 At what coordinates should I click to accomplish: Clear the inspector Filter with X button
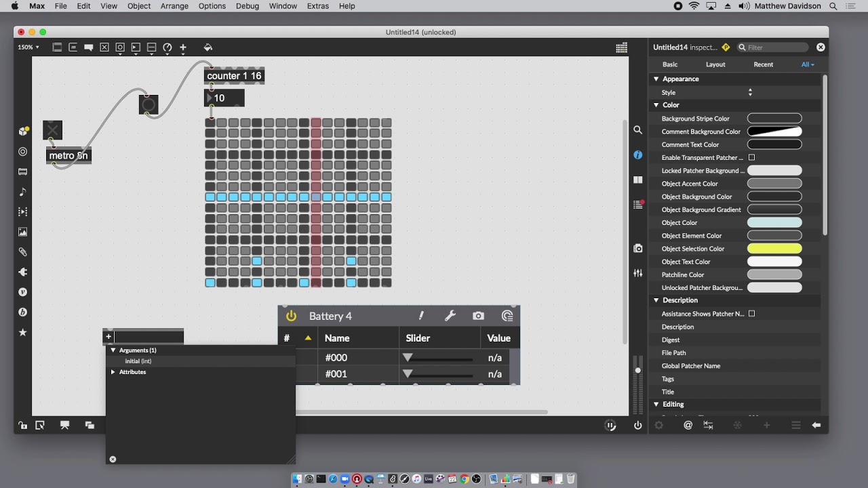(821, 47)
